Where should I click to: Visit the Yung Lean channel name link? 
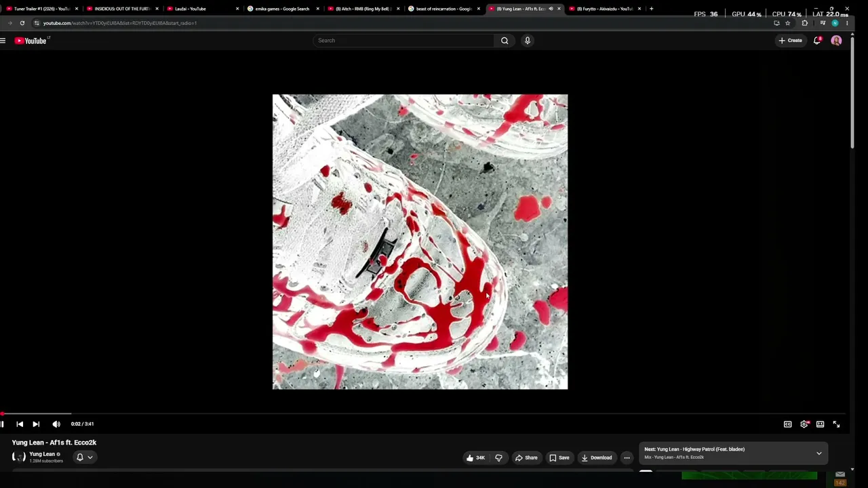[42, 454]
